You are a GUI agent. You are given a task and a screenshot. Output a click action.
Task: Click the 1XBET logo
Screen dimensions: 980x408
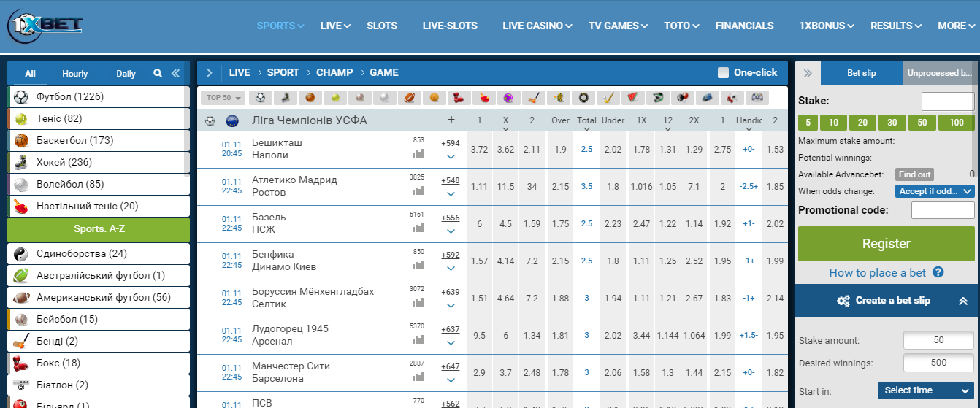click(x=45, y=26)
